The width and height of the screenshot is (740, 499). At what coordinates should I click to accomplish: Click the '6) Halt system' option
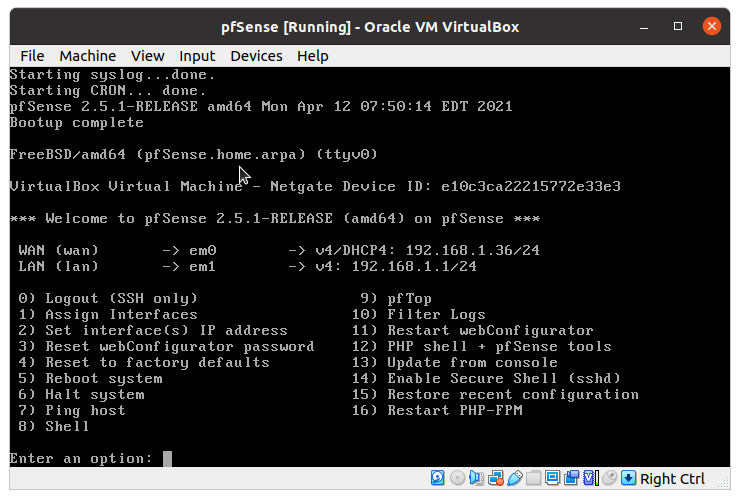click(x=81, y=395)
